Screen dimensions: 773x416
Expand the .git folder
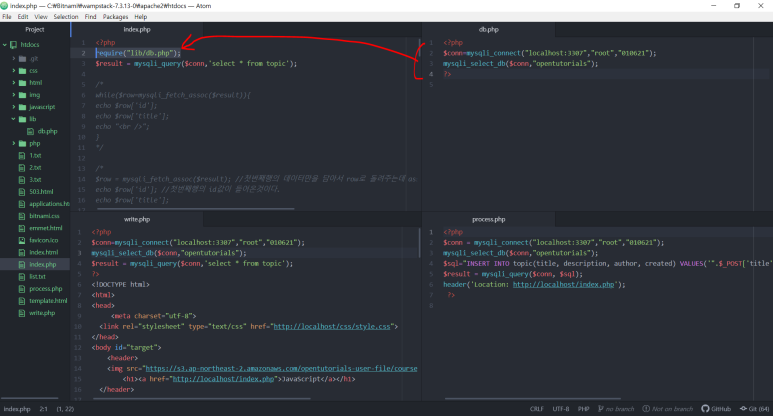coord(14,59)
